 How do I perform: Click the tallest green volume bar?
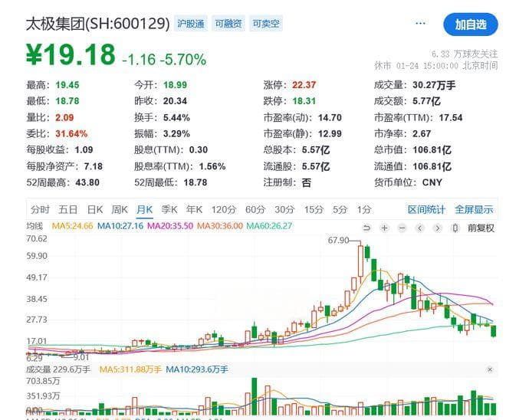(255, 396)
